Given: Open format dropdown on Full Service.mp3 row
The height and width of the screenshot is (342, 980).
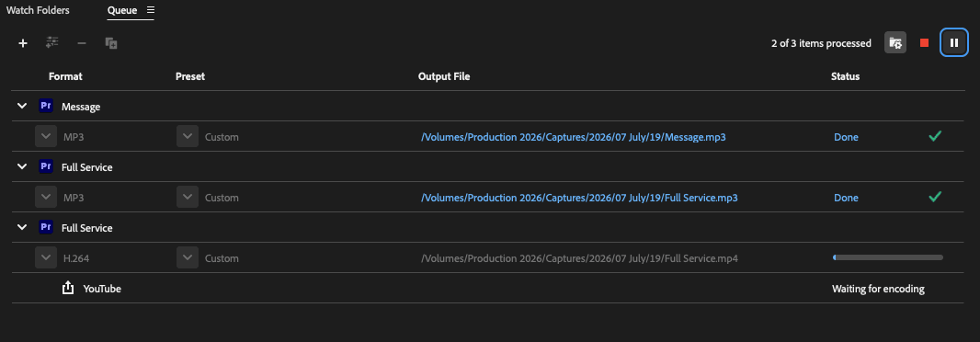Looking at the screenshot, I should click(46, 197).
